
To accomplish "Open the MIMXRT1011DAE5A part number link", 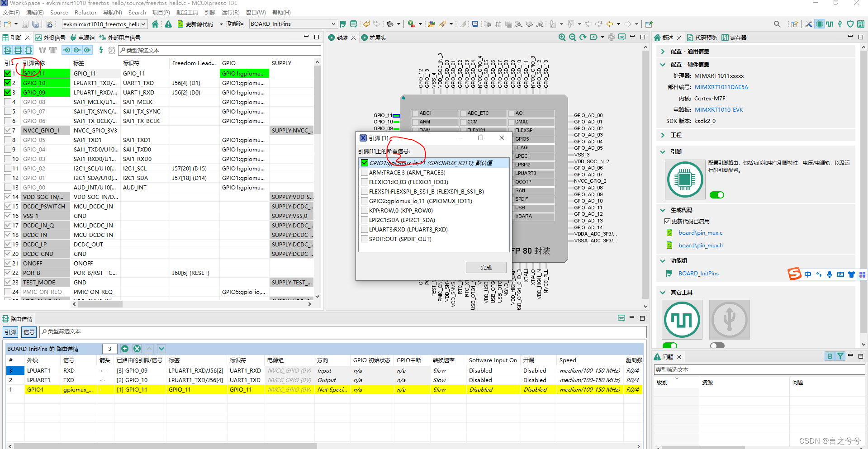I will tap(721, 87).
